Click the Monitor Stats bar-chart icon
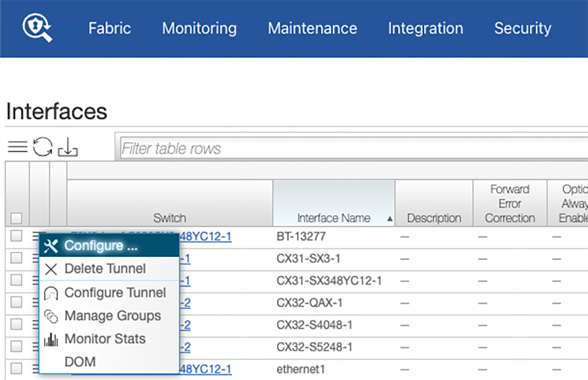 click(x=51, y=338)
